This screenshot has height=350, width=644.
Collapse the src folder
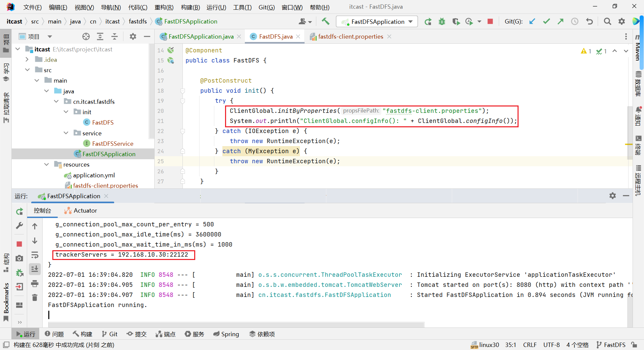tap(27, 70)
